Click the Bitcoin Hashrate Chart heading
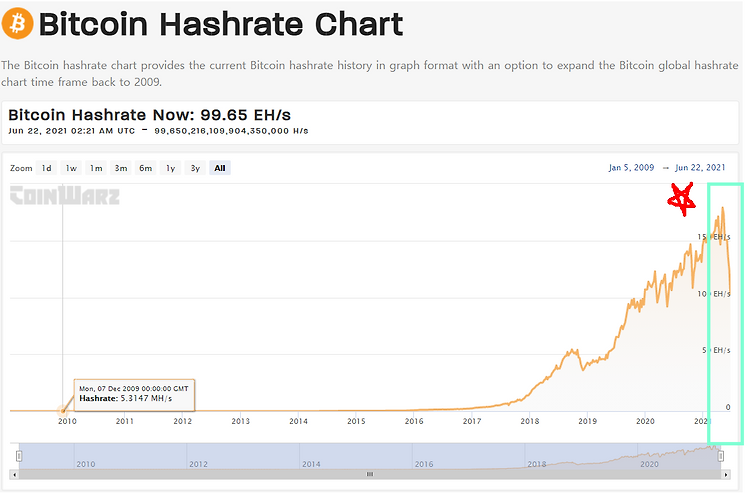 tap(221, 24)
